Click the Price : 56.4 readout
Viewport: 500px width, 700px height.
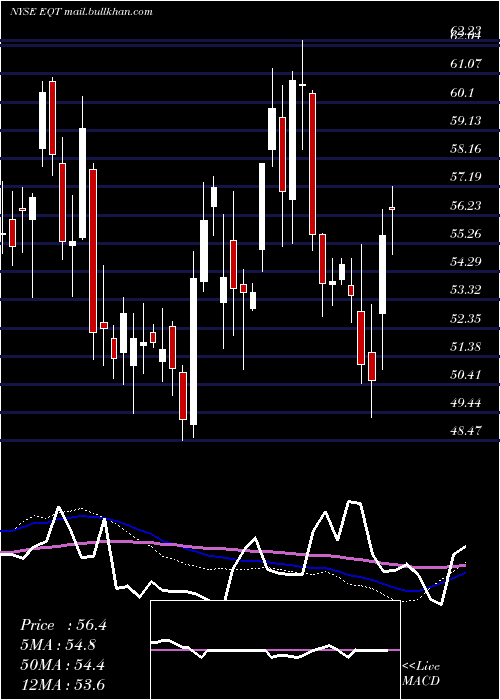click(x=63, y=625)
